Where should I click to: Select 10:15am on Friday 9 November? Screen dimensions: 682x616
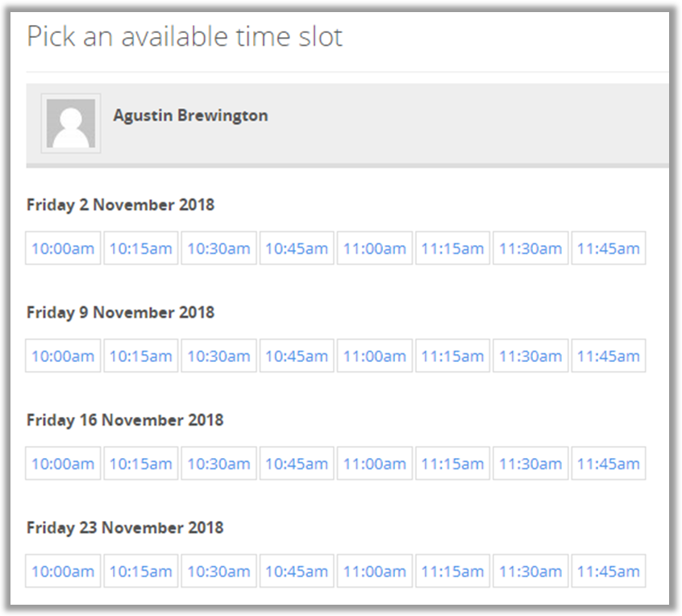[x=140, y=356]
